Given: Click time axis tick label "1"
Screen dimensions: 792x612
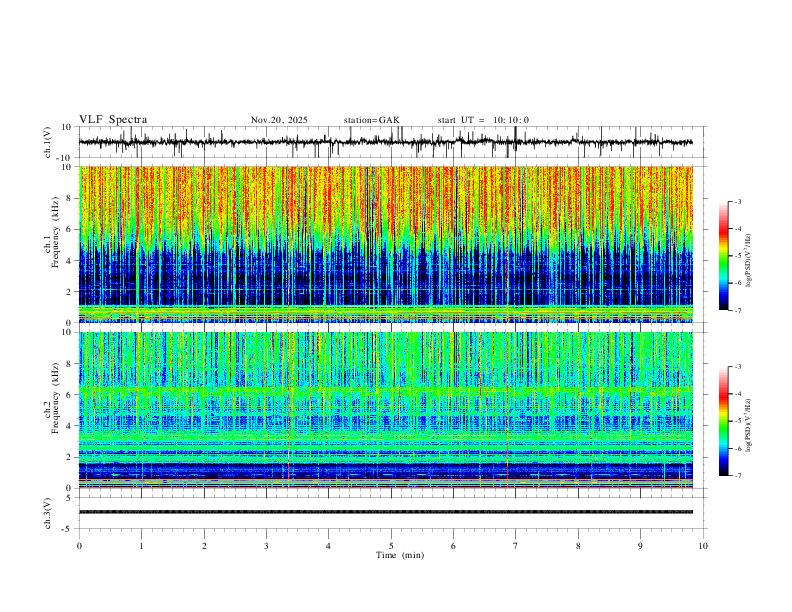Looking at the screenshot, I should pos(141,546).
